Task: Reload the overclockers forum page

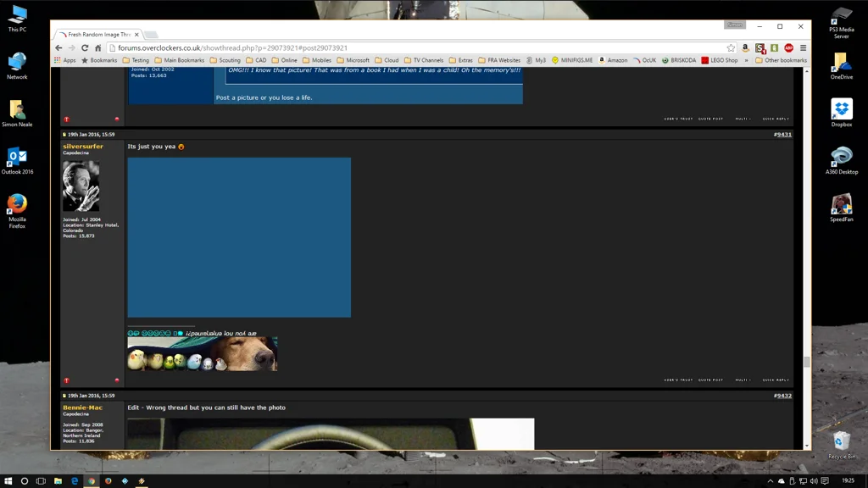Action: pyautogui.click(x=85, y=48)
